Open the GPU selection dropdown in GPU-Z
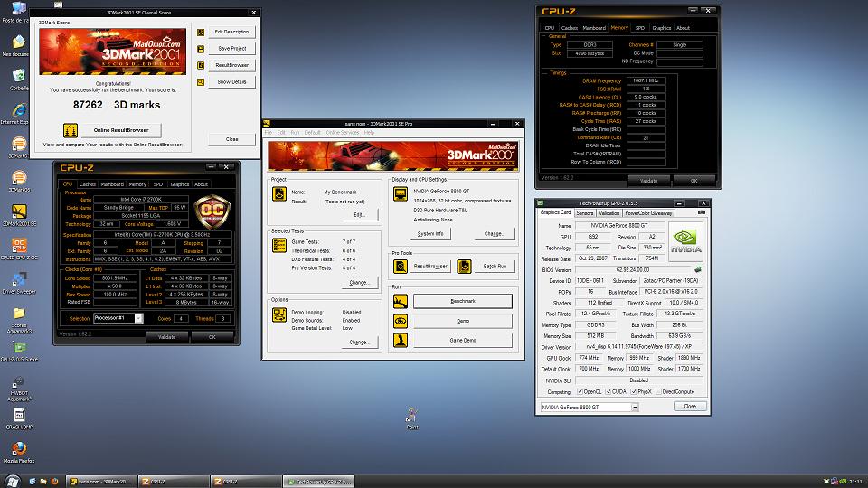The image size is (868, 488). click(x=635, y=408)
